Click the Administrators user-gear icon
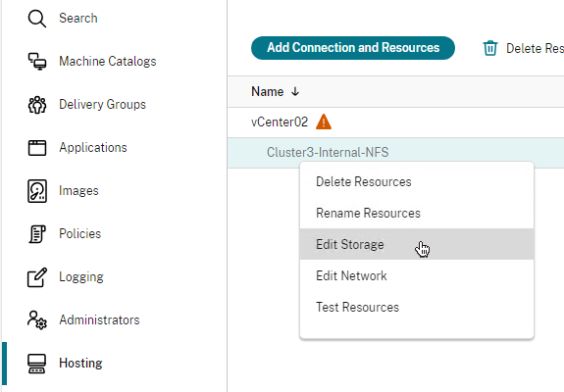 36,320
